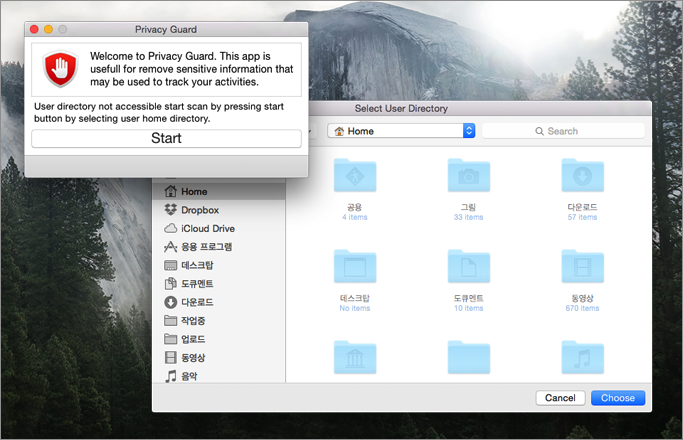683x440 pixels.
Task: Click the Applications icon beside 응용 프로그램
Action: point(170,247)
